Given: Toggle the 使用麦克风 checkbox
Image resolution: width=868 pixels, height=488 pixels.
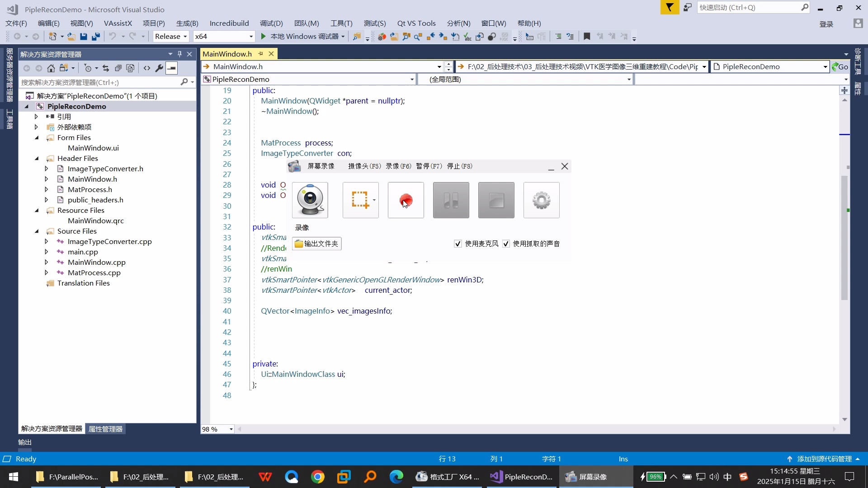Looking at the screenshot, I should coord(458,244).
